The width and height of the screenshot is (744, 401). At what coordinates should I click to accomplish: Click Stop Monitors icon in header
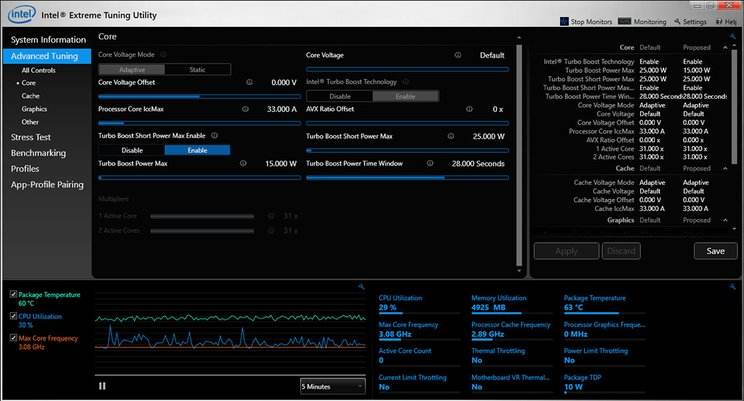[x=564, y=21]
